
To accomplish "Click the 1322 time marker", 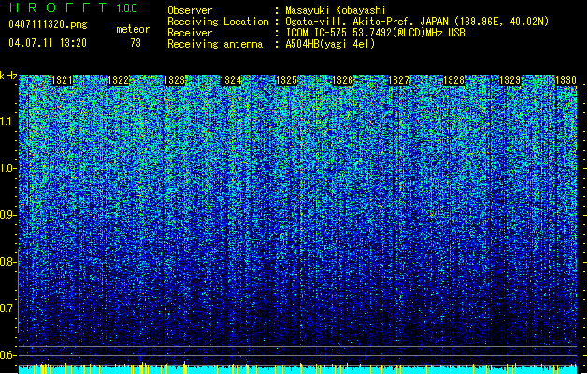I will [118, 80].
